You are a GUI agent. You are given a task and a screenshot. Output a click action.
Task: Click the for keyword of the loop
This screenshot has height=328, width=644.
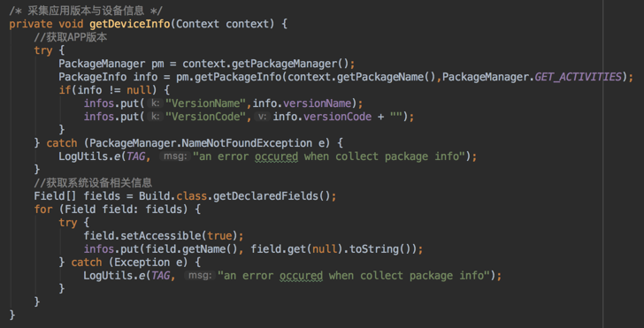coord(43,210)
